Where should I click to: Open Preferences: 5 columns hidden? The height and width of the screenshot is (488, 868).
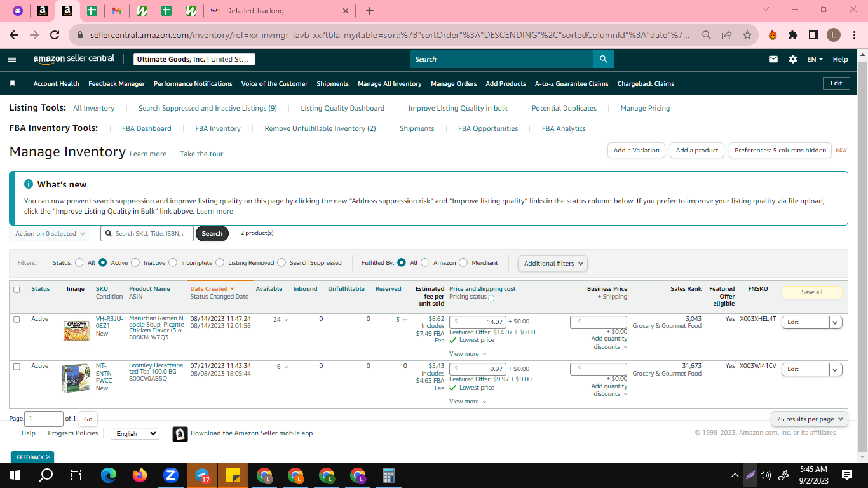[x=780, y=151]
